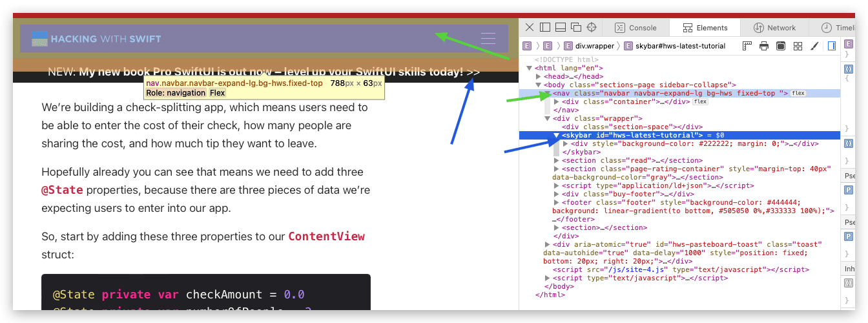Collapse the skybar hws-latest-tutorial node

click(557, 135)
